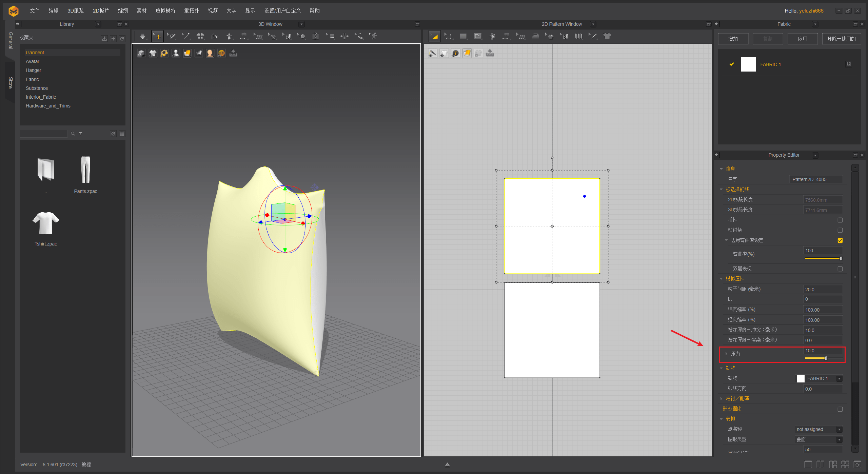
Task: Open the 图形类型 曲面 dropdown
Action: [839, 440]
